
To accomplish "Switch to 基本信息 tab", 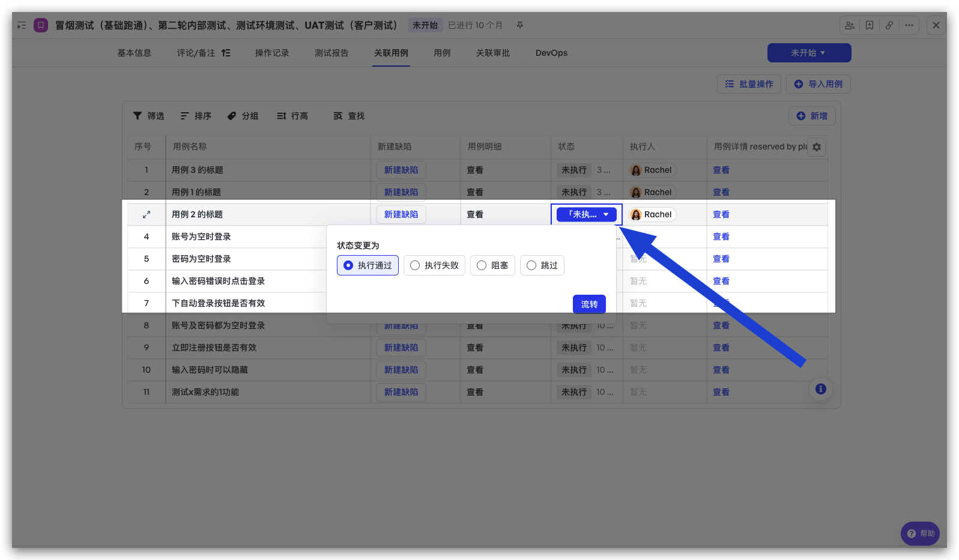I will (x=135, y=53).
